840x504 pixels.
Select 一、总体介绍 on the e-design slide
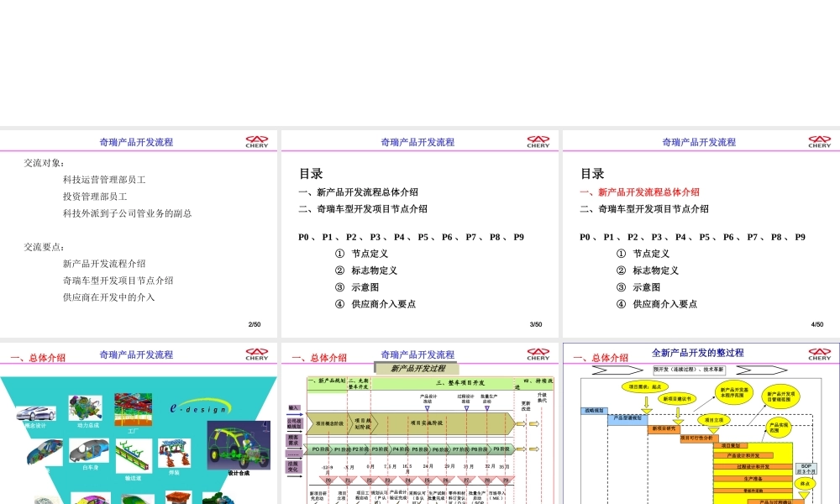[38, 358]
